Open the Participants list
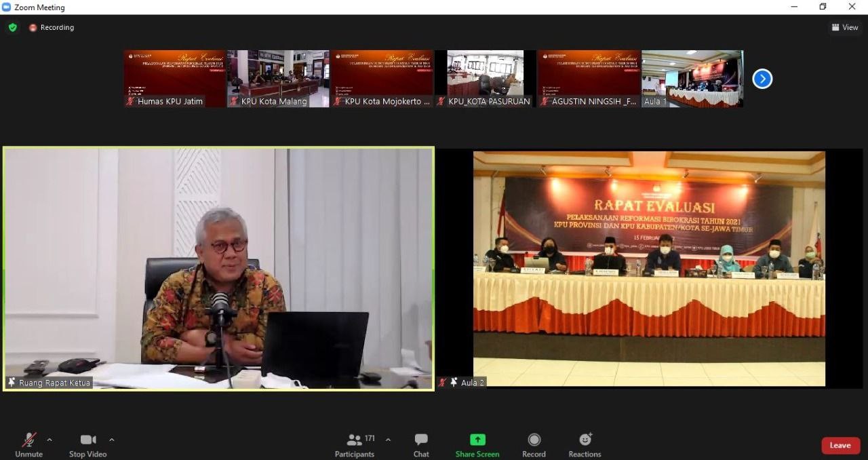The image size is (868, 460). [x=355, y=445]
